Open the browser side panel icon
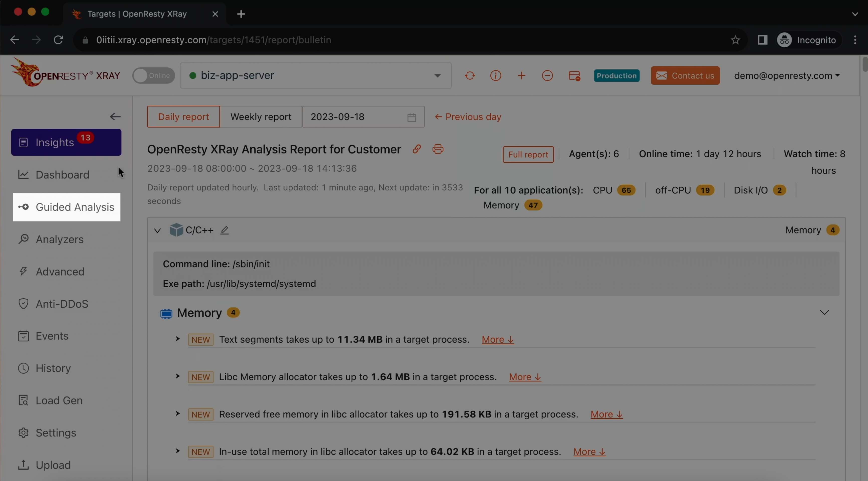 coord(762,40)
